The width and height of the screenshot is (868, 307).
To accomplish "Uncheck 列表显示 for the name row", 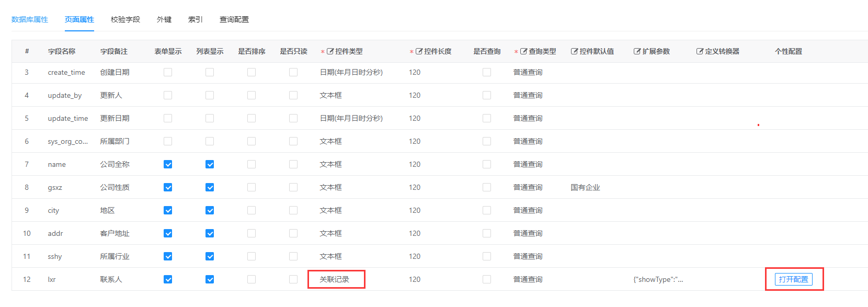I will (210, 164).
